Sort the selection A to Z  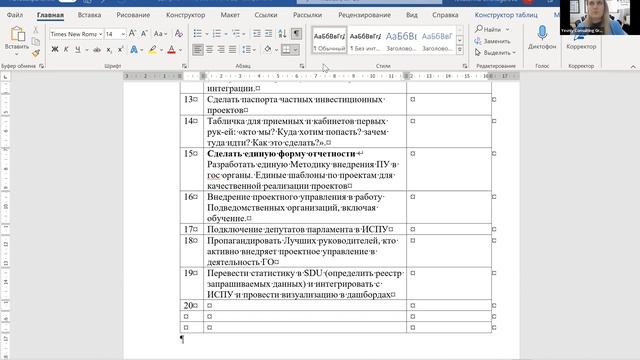click(x=282, y=34)
